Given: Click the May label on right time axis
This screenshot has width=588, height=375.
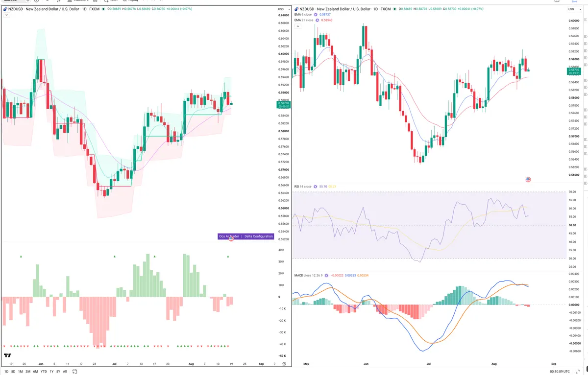Looking at the screenshot, I should (307, 364).
